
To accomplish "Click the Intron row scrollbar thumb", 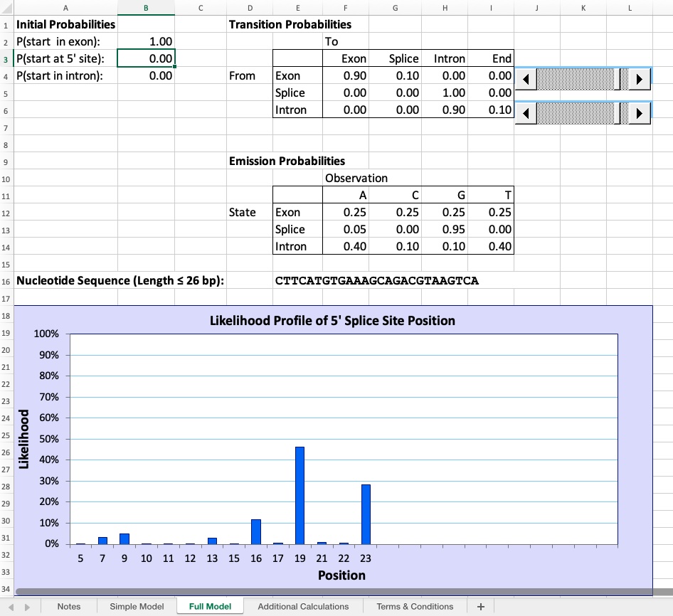I will coord(618,113).
